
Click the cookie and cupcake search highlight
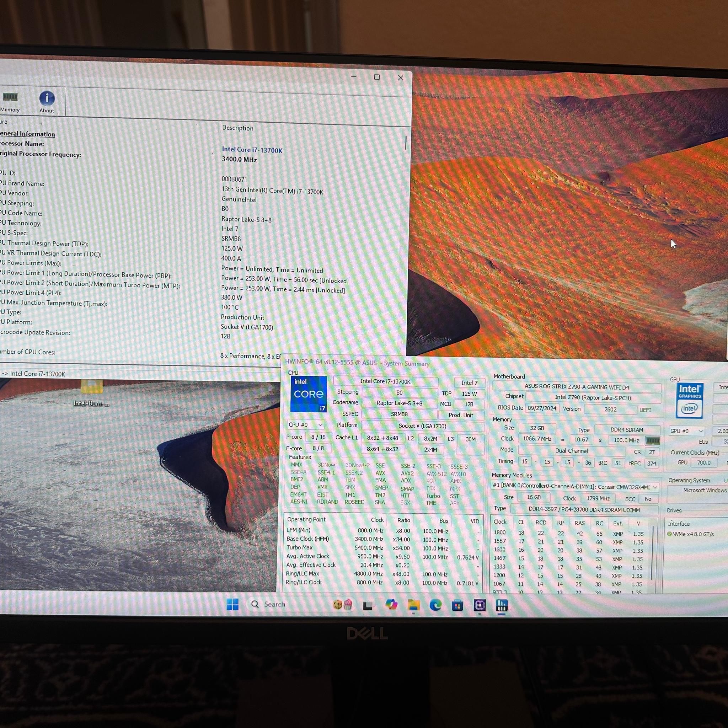343,605
